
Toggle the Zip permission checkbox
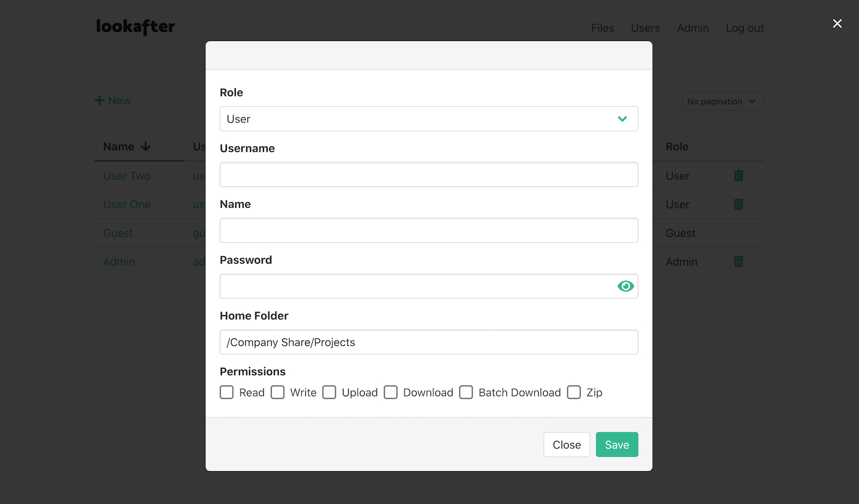(574, 393)
